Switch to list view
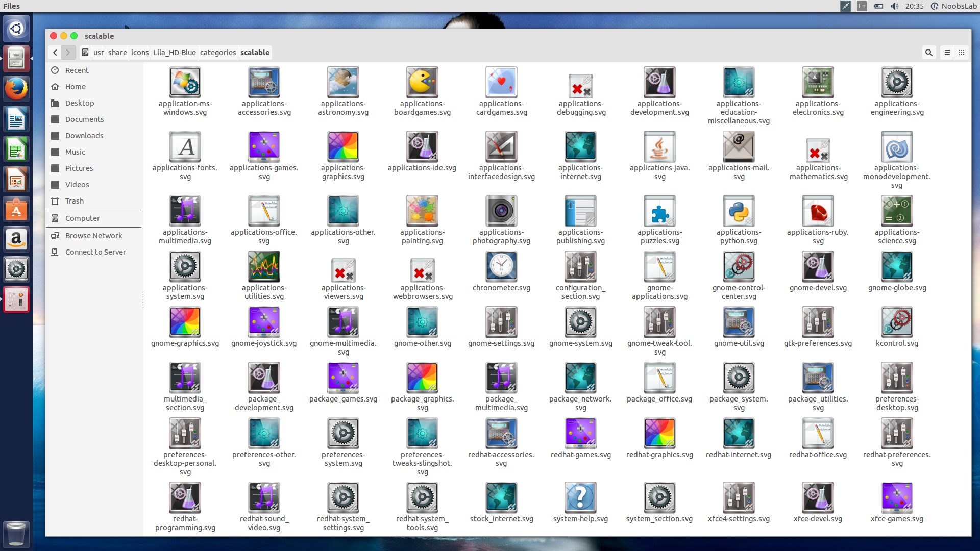 pos(947,53)
